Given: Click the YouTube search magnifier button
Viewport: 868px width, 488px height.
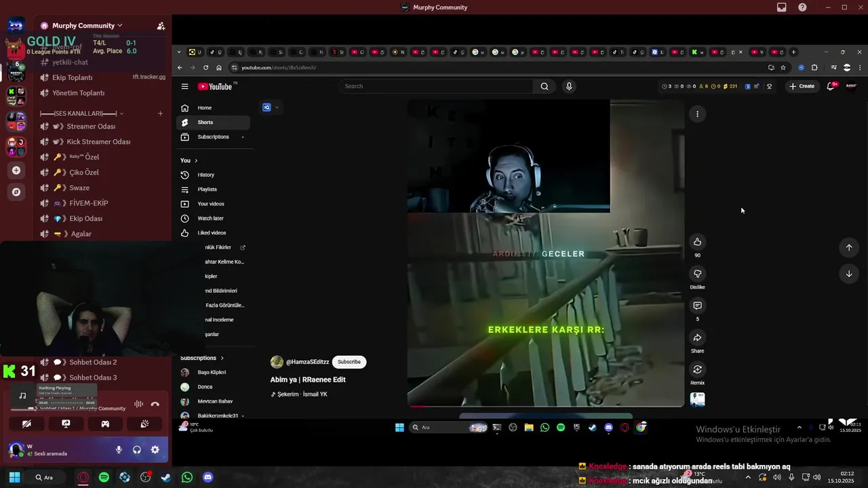Looking at the screenshot, I should [x=545, y=86].
